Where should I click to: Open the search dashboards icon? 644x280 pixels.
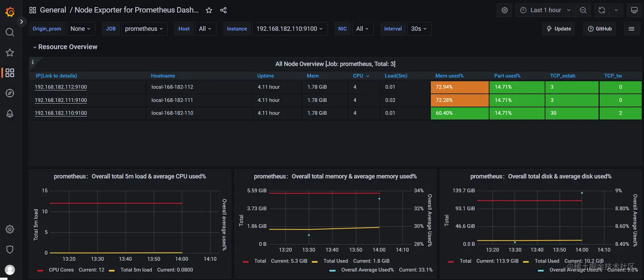pos(10,32)
